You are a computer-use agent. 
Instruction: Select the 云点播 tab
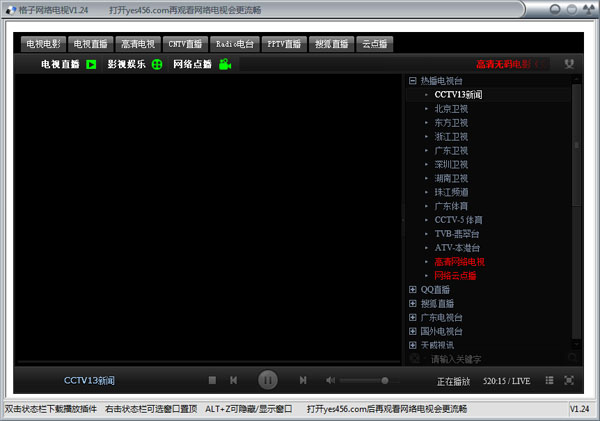[375, 44]
